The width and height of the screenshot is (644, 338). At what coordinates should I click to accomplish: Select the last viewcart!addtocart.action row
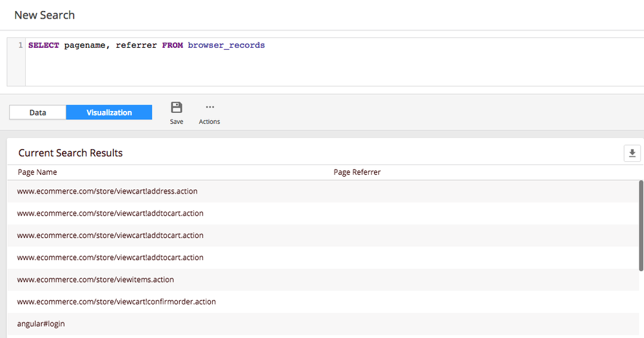click(110, 257)
